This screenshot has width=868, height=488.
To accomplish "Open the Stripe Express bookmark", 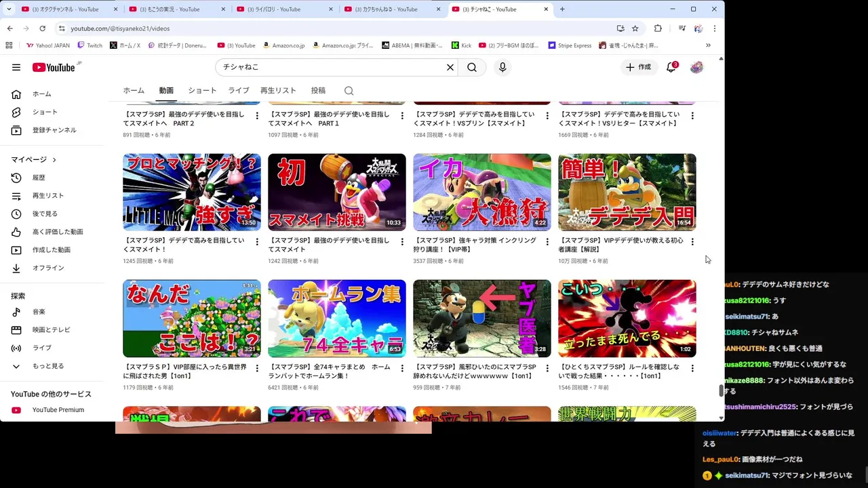I will tap(570, 45).
